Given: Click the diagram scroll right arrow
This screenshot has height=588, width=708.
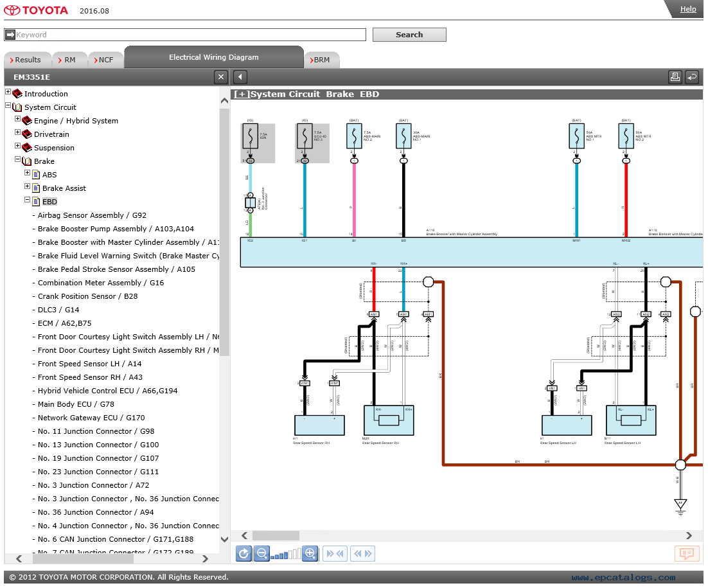Looking at the screenshot, I should click(x=689, y=535).
